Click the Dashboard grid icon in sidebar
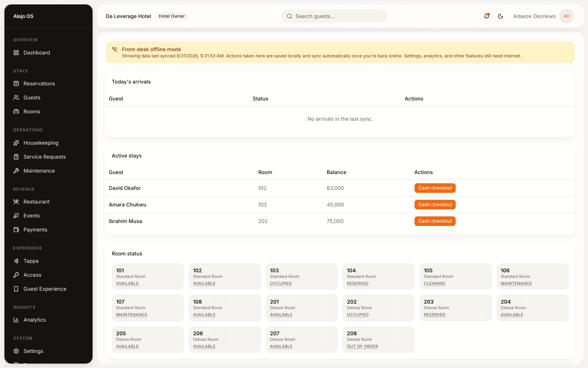 coord(16,53)
